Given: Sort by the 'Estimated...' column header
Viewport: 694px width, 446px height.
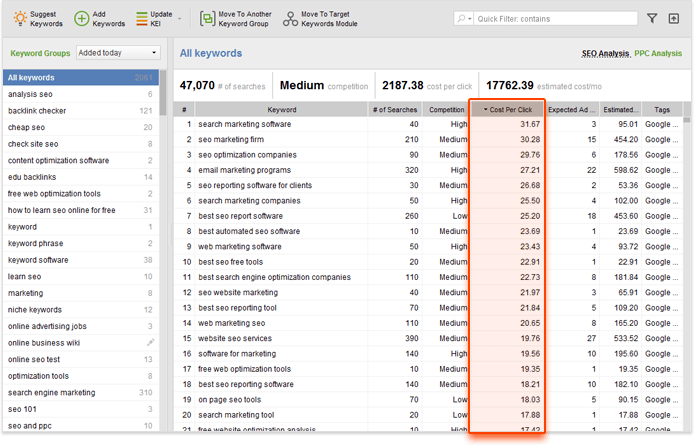Looking at the screenshot, I should [620, 110].
